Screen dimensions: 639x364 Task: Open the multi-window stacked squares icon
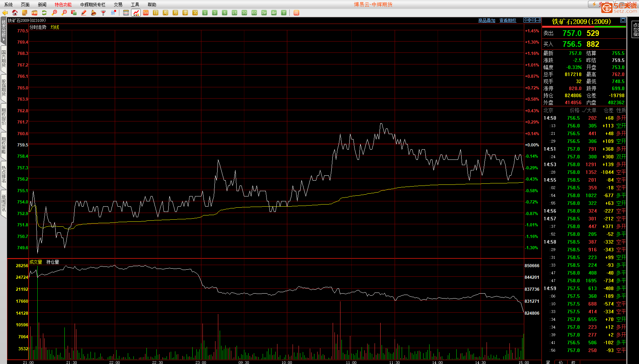(74, 13)
